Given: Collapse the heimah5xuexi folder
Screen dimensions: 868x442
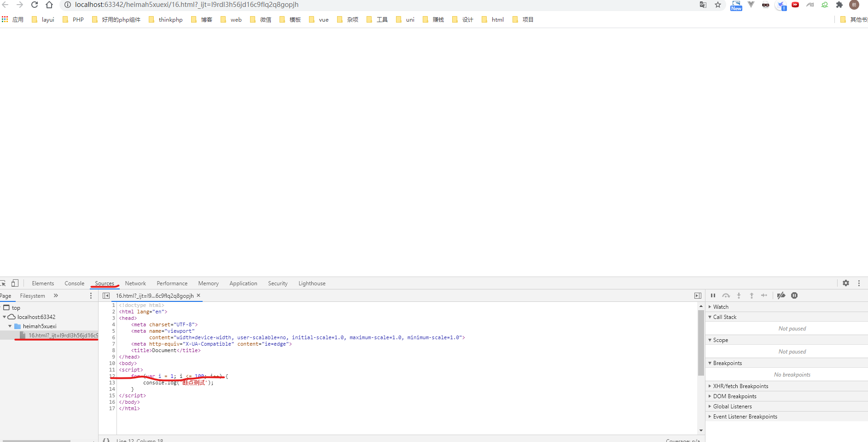Looking at the screenshot, I should click(x=10, y=326).
